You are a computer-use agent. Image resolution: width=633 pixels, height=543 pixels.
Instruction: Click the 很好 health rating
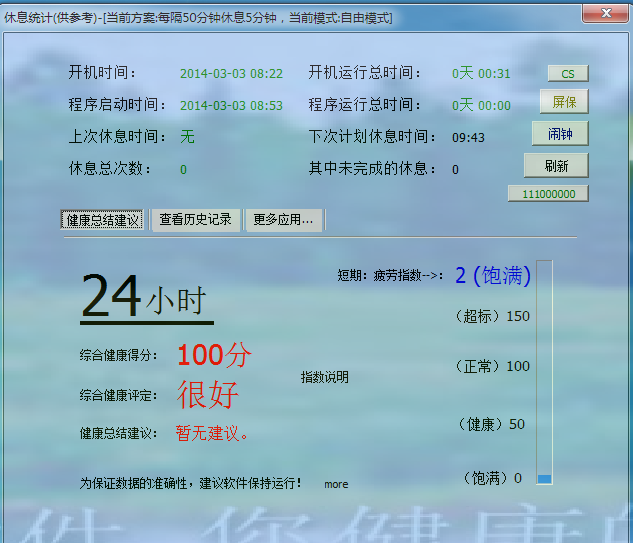point(208,394)
